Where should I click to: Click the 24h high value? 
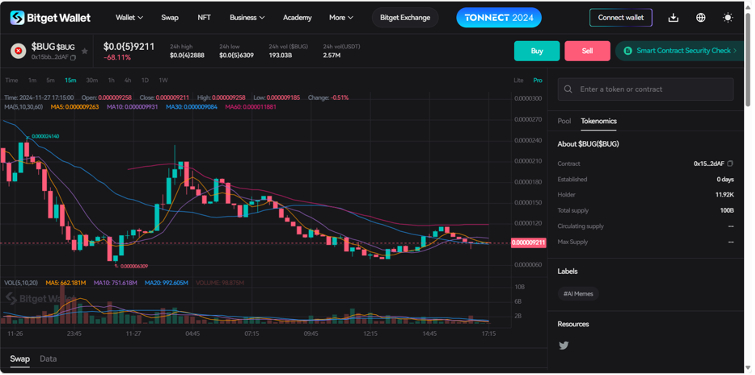187,55
